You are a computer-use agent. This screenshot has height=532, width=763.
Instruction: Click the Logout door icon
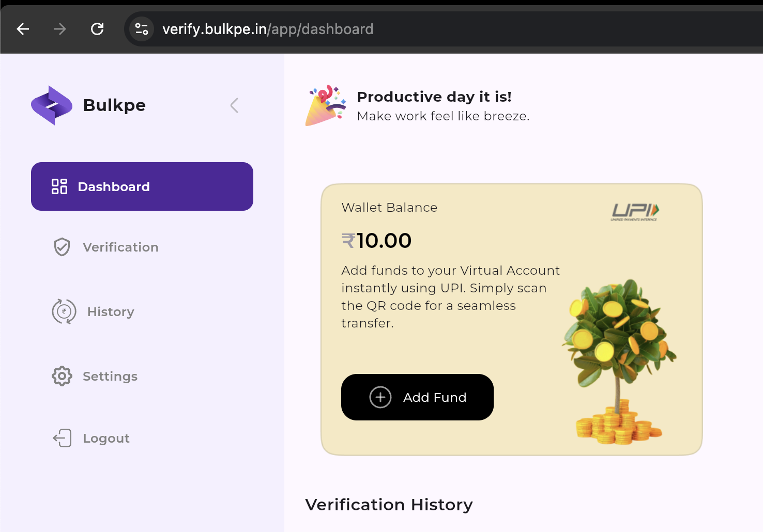click(x=63, y=438)
